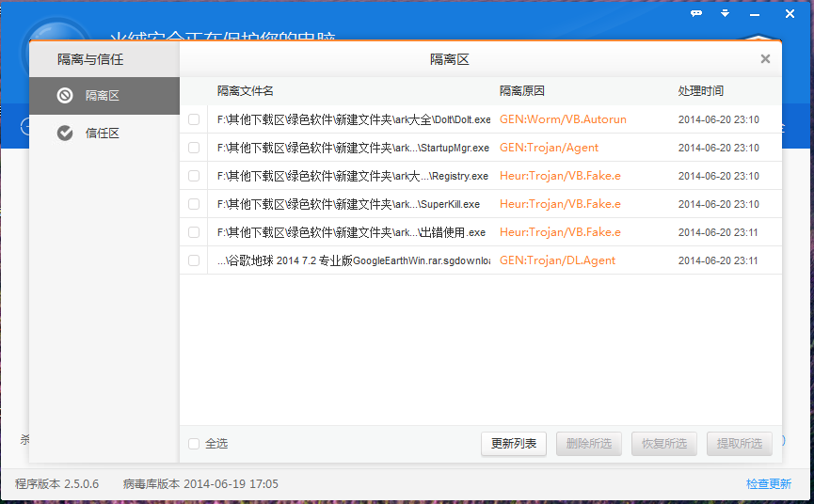Click the 检查更新 link

click(768, 483)
